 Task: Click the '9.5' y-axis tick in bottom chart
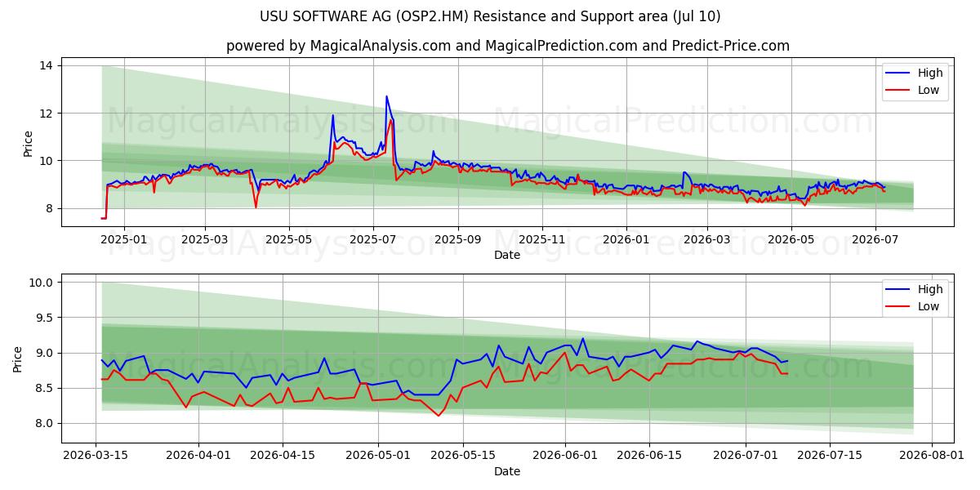click(x=46, y=318)
